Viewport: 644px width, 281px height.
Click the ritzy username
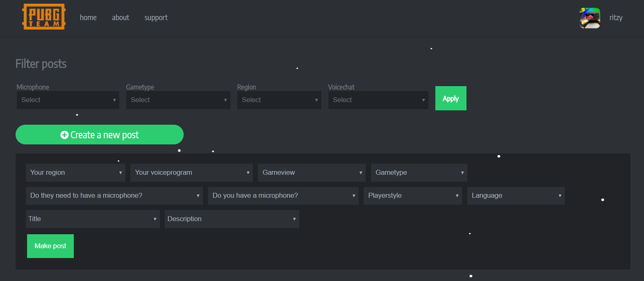pyautogui.click(x=616, y=18)
